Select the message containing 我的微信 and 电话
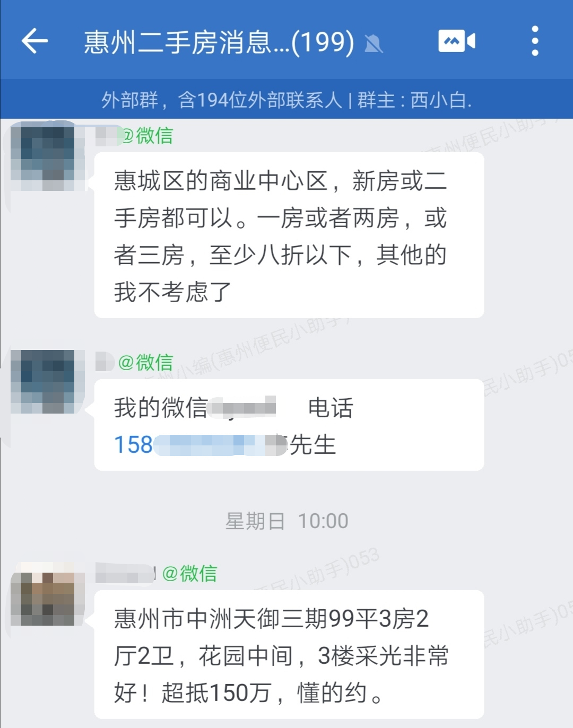 coord(289,425)
